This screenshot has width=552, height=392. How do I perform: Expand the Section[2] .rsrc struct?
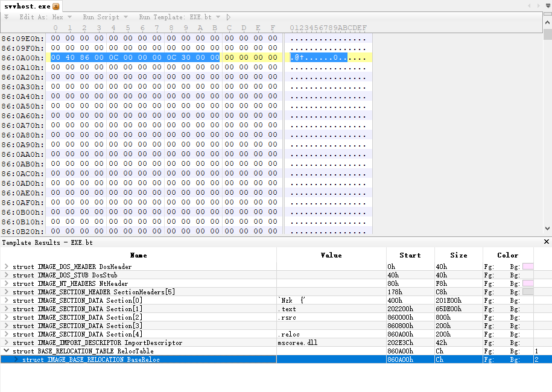click(x=7, y=317)
